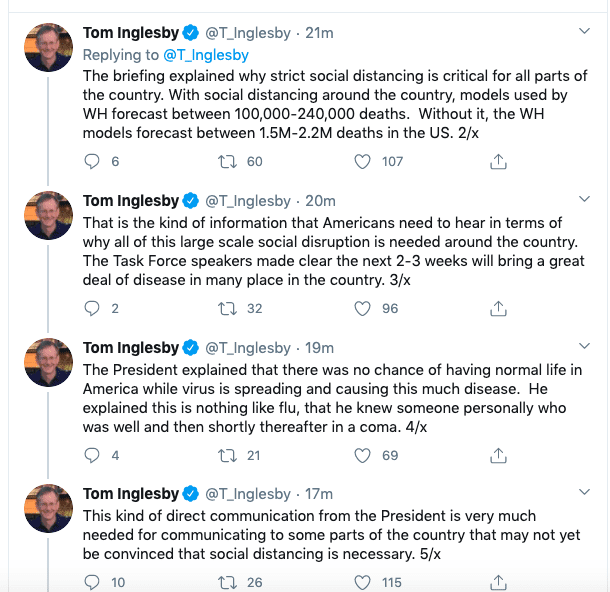Like the 4/x tweet with 69 likes
The width and height of the screenshot is (610, 592).
pyautogui.click(x=365, y=455)
